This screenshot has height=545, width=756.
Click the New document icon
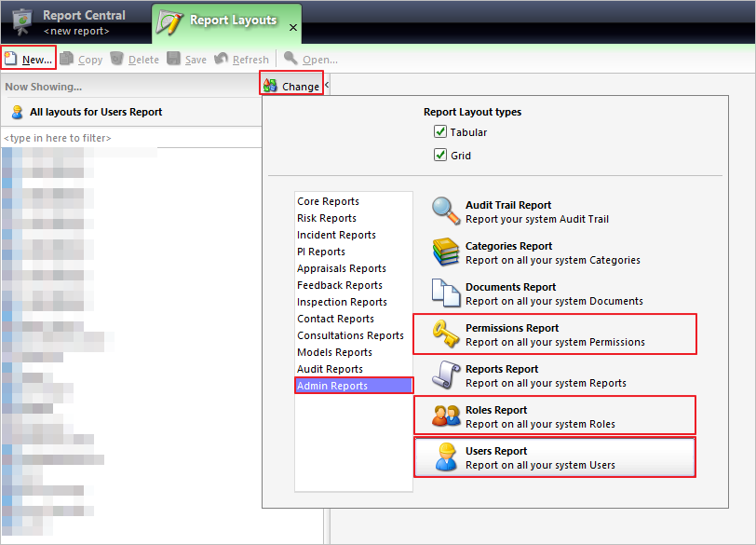(10, 59)
